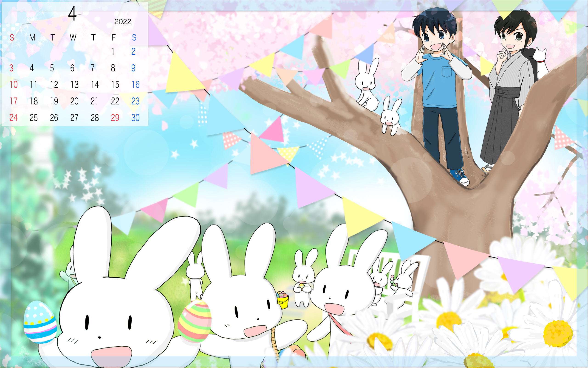This screenshot has width=588, height=368.
Task: Select date 3 on the calendar
Action: click(x=11, y=68)
